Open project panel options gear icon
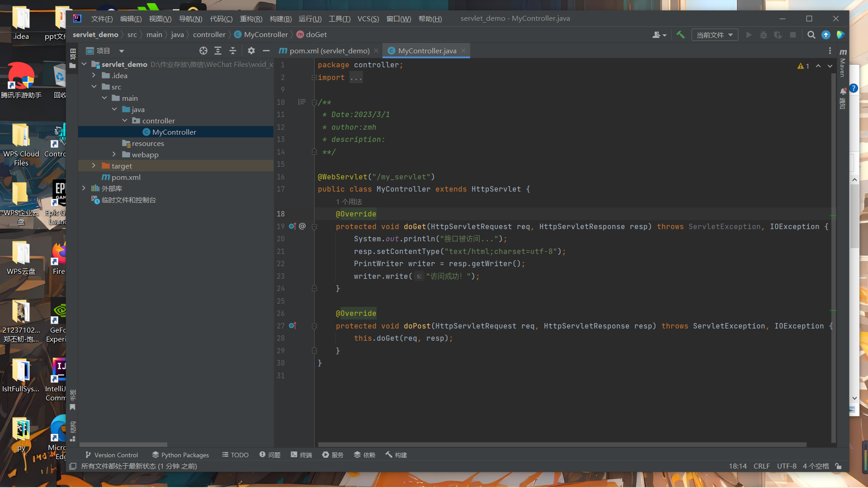The height and width of the screenshot is (488, 868). (251, 51)
